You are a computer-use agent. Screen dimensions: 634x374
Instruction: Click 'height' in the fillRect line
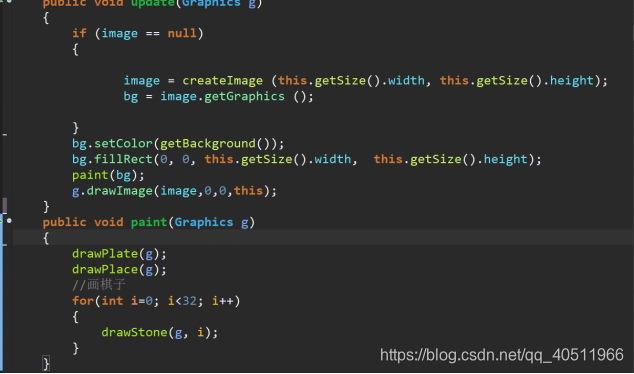506,159
